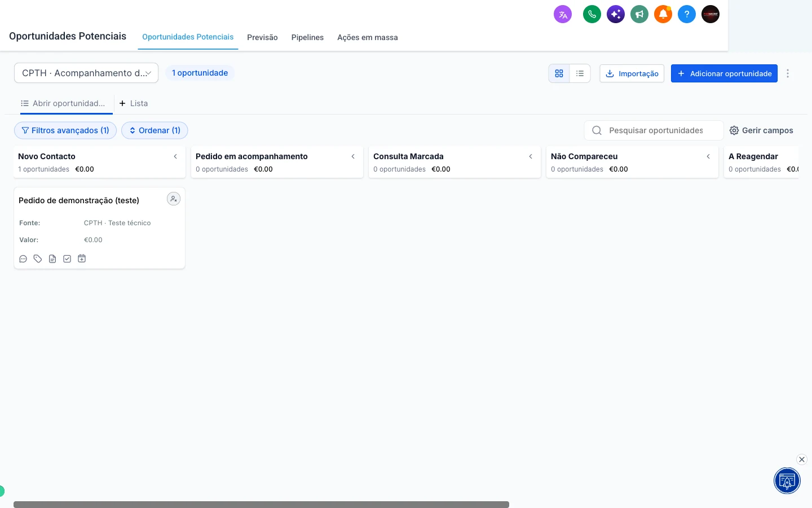Open the CPTH pipeline selector dropdown
812x508 pixels.
click(86, 73)
